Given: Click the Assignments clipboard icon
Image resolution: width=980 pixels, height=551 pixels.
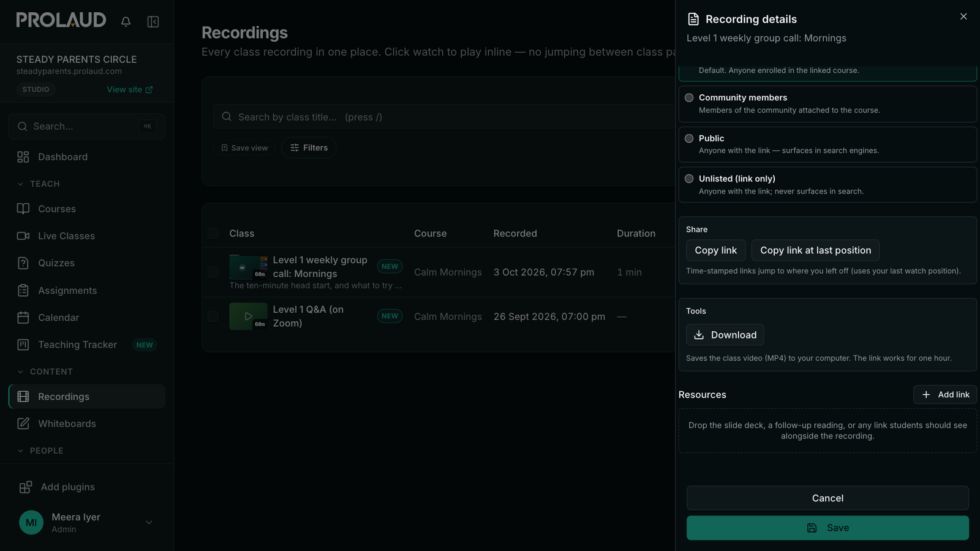Looking at the screenshot, I should point(23,290).
